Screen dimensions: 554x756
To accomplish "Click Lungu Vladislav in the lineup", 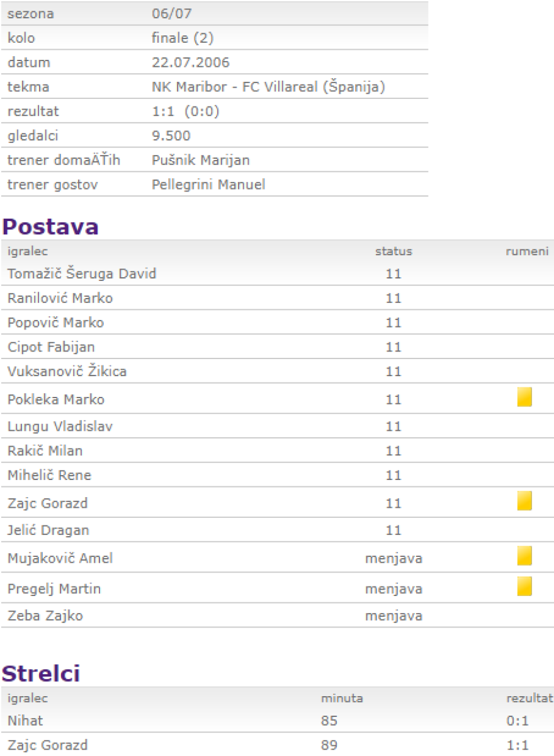I will click(x=60, y=427).
